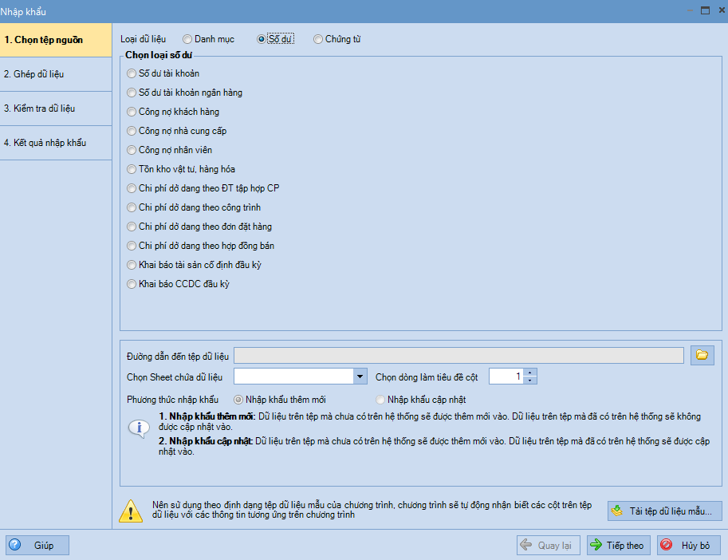Pick Khai báo CCDC đầu kỳ
This screenshot has height=560, width=728.
click(179, 284)
